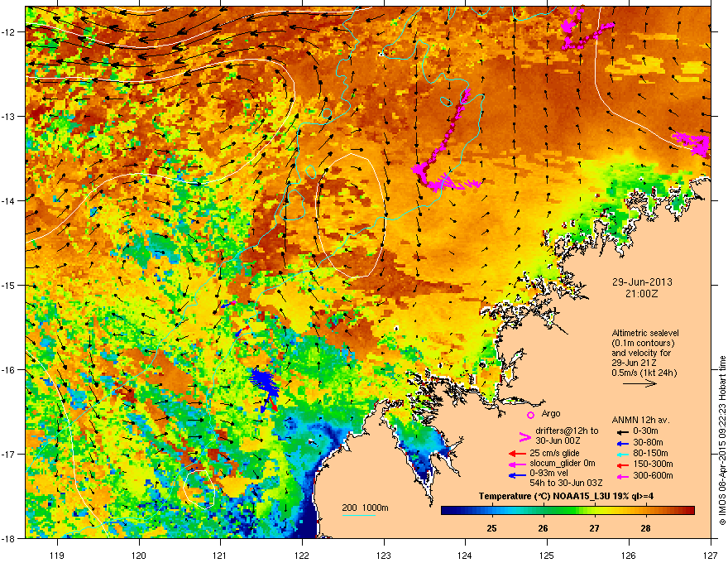Click latitude axis label -16
The image size is (728, 563).
coord(9,370)
